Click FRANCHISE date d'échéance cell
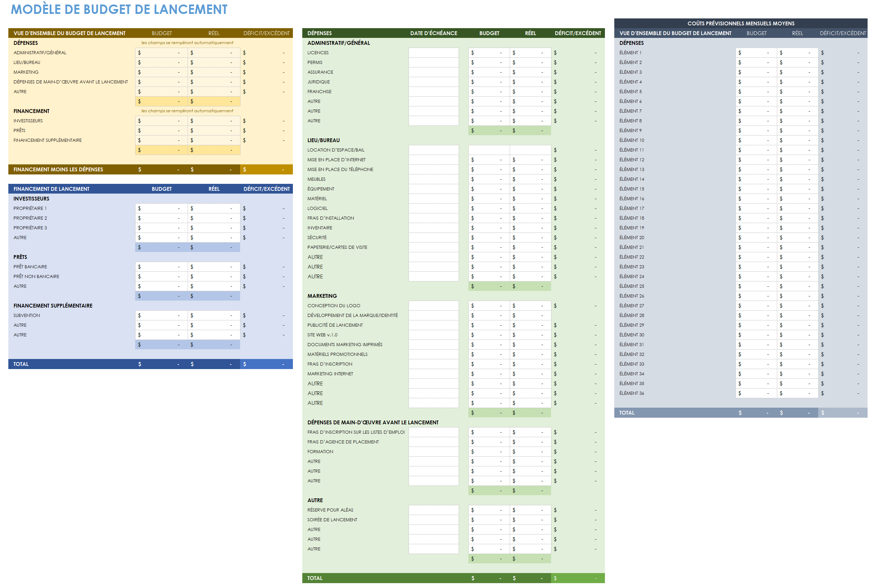The width and height of the screenshot is (878, 588). click(x=434, y=92)
